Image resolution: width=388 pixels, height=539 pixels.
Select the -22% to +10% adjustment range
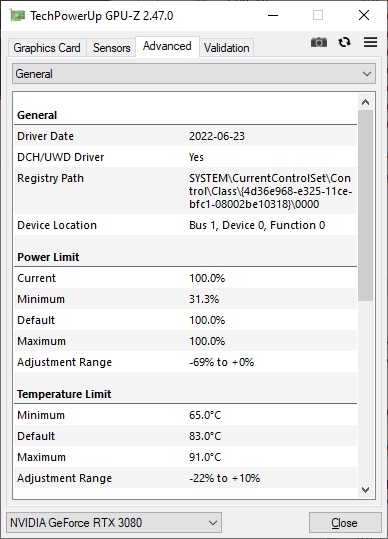(224, 478)
